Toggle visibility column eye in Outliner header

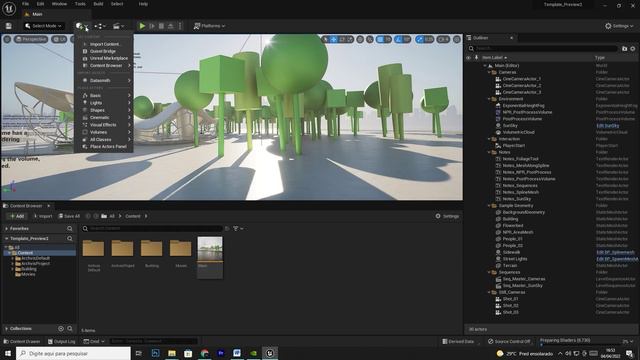point(468,58)
